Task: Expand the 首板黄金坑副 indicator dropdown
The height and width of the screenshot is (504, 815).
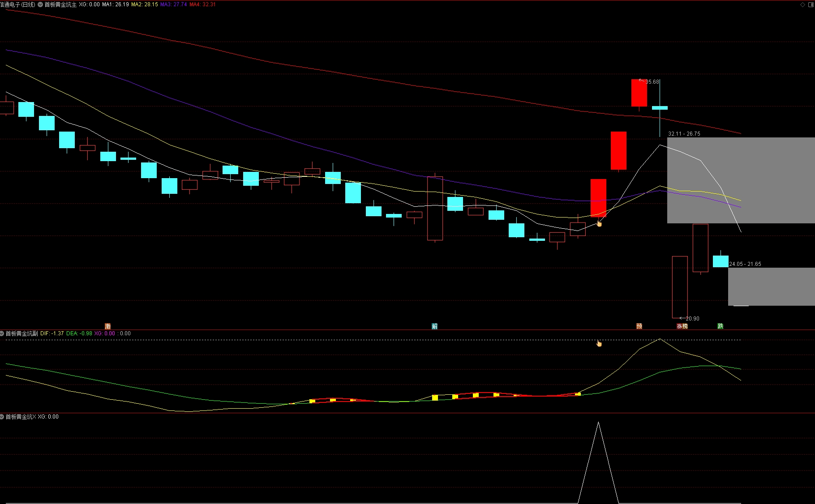Action: coord(2,333)
